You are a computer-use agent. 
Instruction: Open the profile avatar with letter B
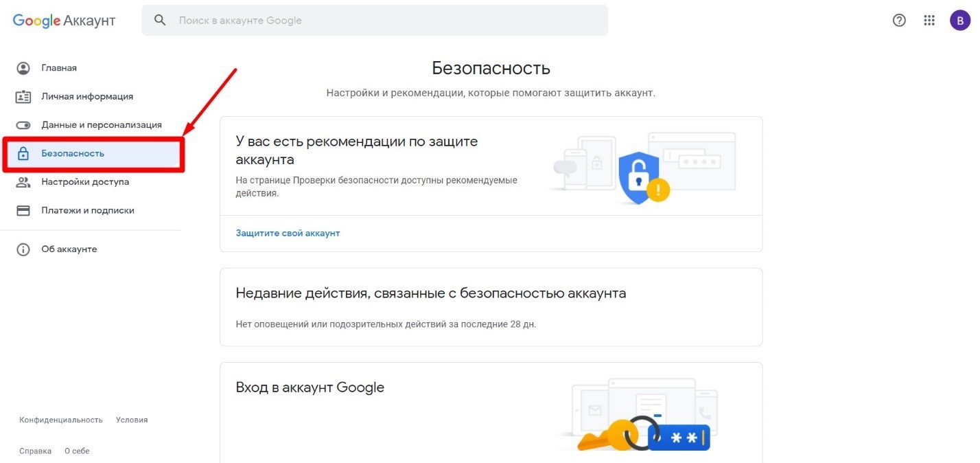coord(960,21)
